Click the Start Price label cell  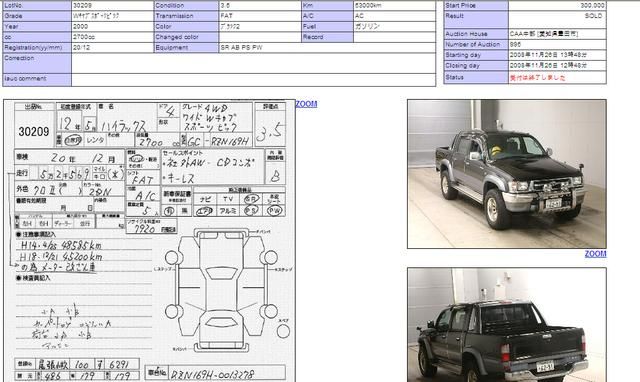(x=476, y=6)
